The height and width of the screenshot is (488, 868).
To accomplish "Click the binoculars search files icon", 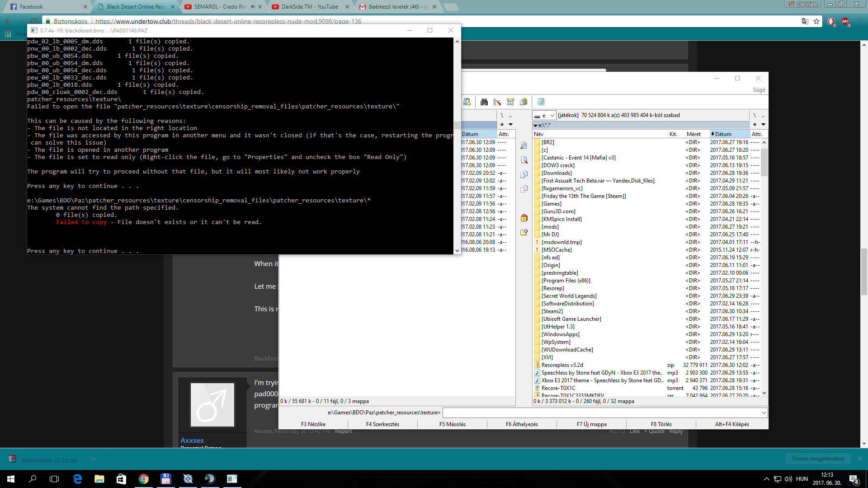I will click(484, 102).
